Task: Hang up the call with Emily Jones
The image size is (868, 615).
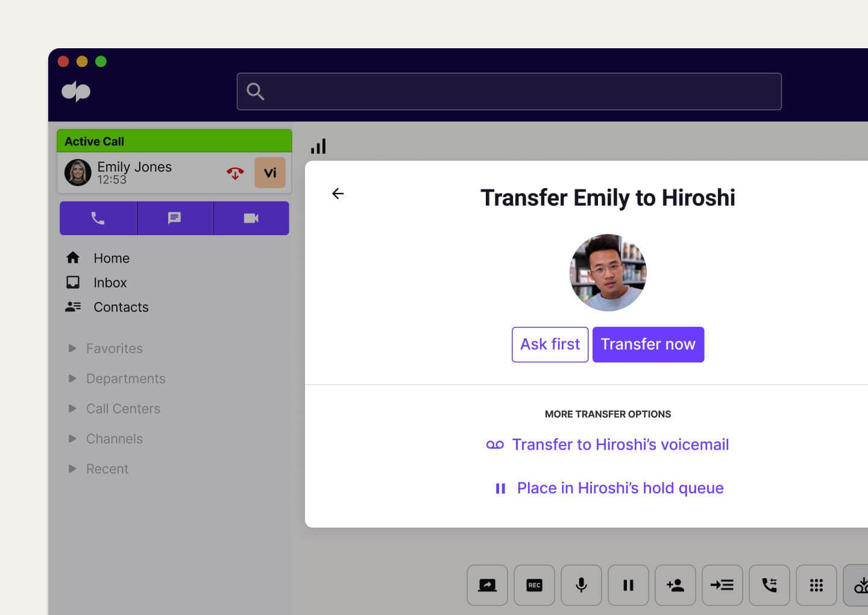Action: point(235,173)
